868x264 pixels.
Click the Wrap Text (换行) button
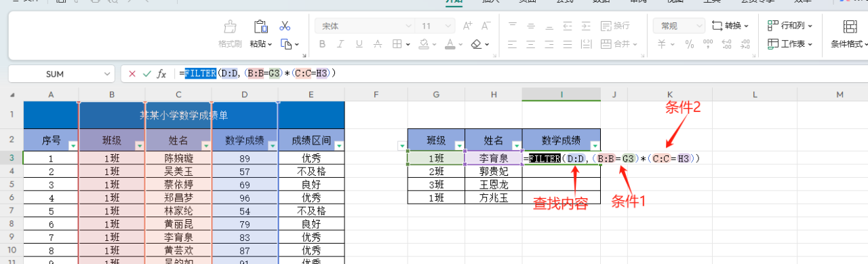pyautogui.click(x=615, y=26)
